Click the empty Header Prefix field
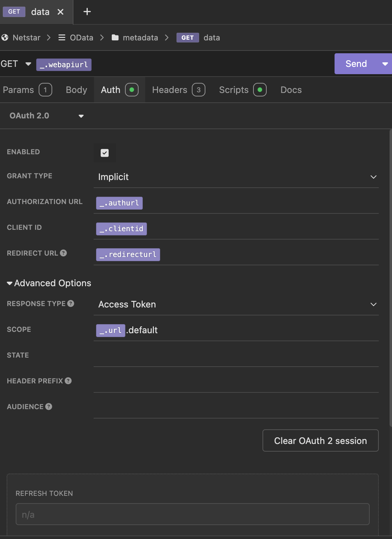Screen dimensions: 392x539 point(236,382)
